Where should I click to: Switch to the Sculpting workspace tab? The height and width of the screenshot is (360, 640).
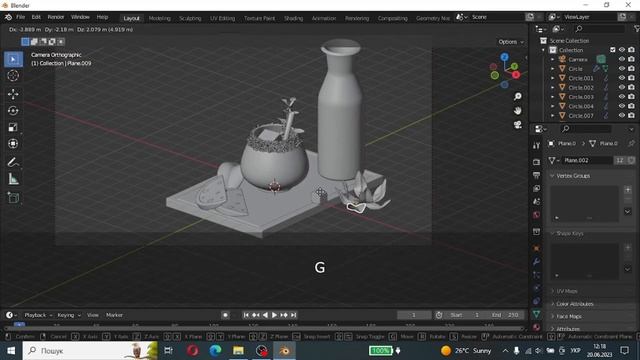tap(190, 18)
